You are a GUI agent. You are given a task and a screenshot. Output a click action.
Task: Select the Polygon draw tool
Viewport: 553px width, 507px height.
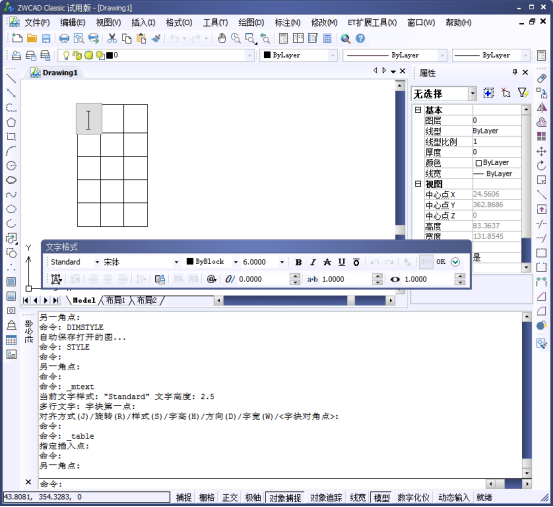pyautogui.click(x=11, y=122)
